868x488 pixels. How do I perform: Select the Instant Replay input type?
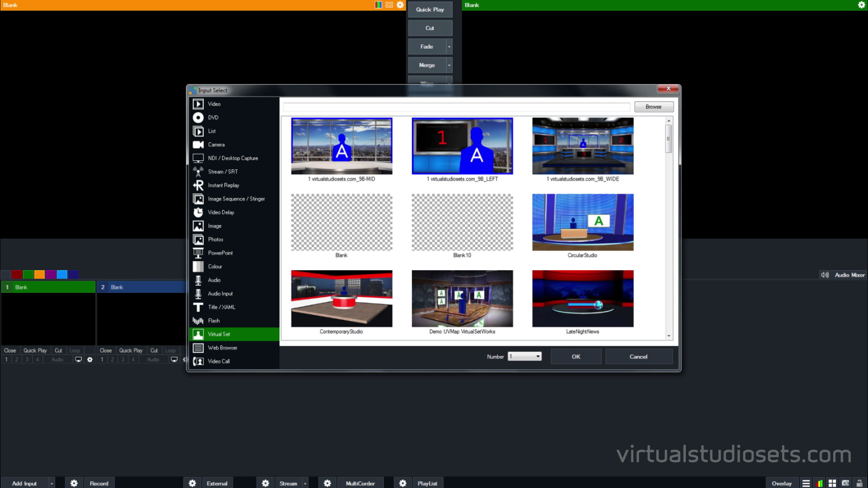point(223,185)
